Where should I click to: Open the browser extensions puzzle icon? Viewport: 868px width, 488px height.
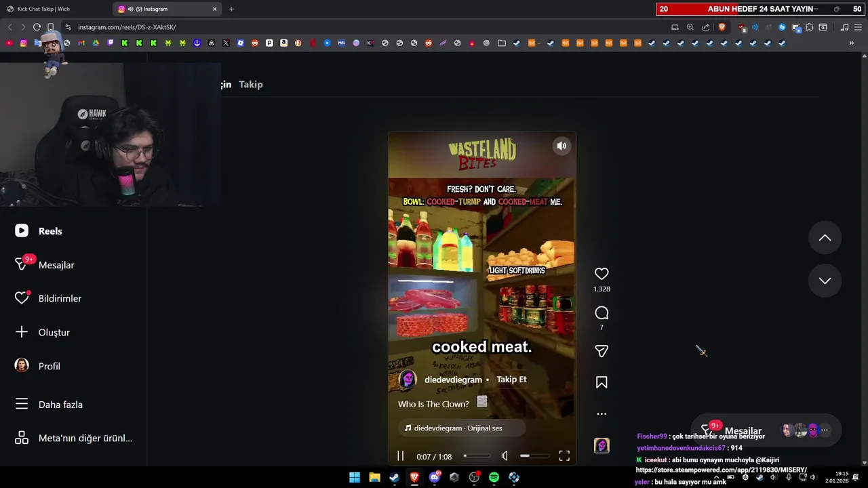tap(809, 27)
